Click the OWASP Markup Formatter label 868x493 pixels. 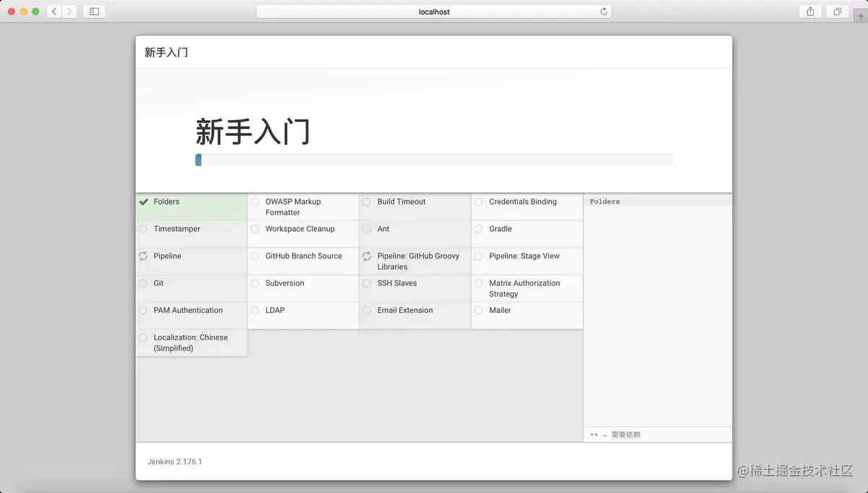click(x=293, y=207)
